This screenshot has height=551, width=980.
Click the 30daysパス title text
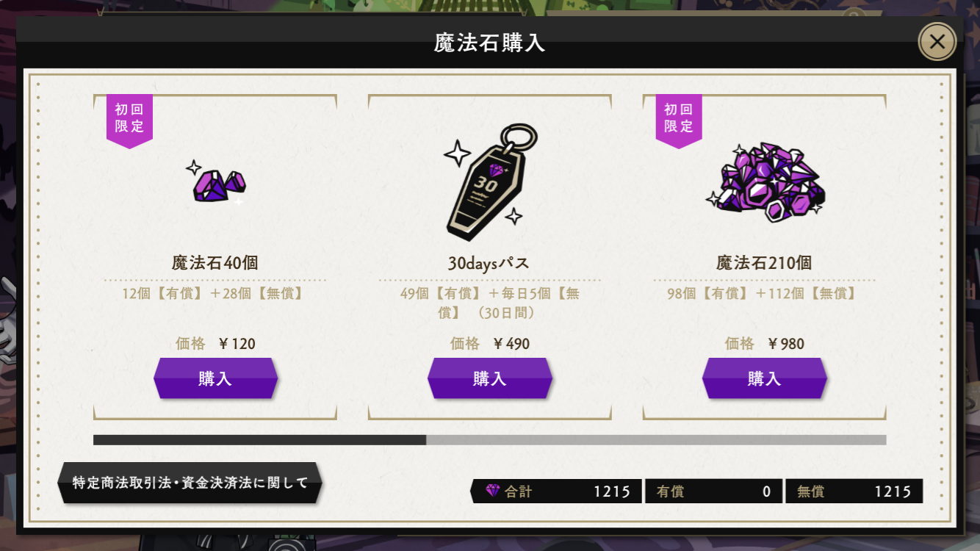[x=489, y=263]
